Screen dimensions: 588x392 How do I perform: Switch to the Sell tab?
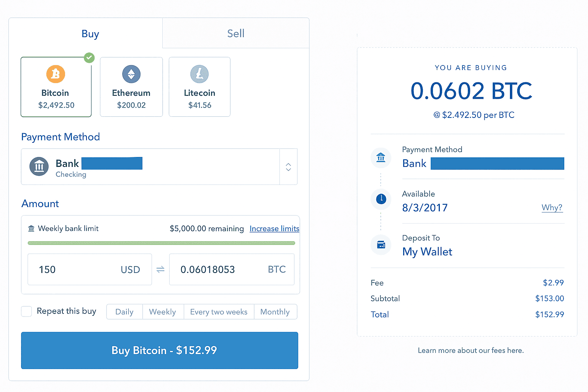pos(235,34)
